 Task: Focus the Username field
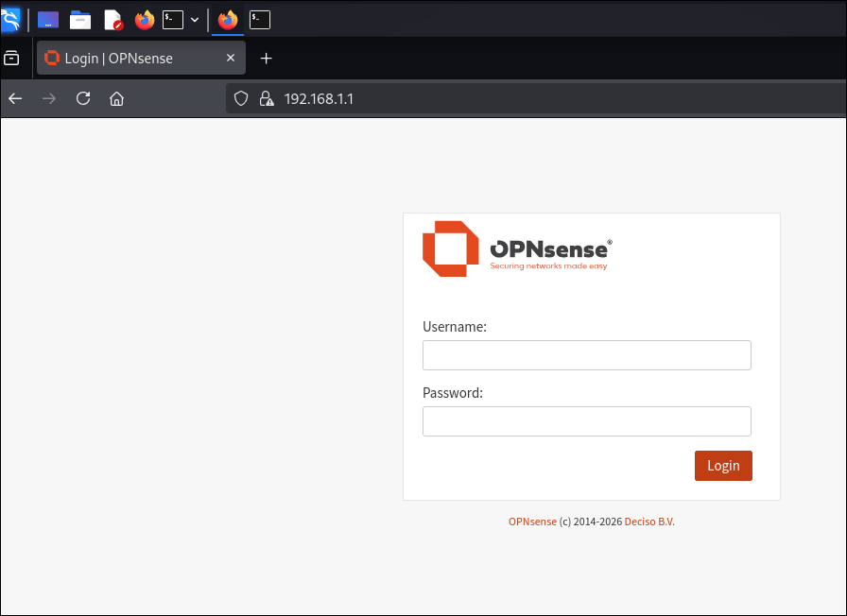[x=587, y=355]
